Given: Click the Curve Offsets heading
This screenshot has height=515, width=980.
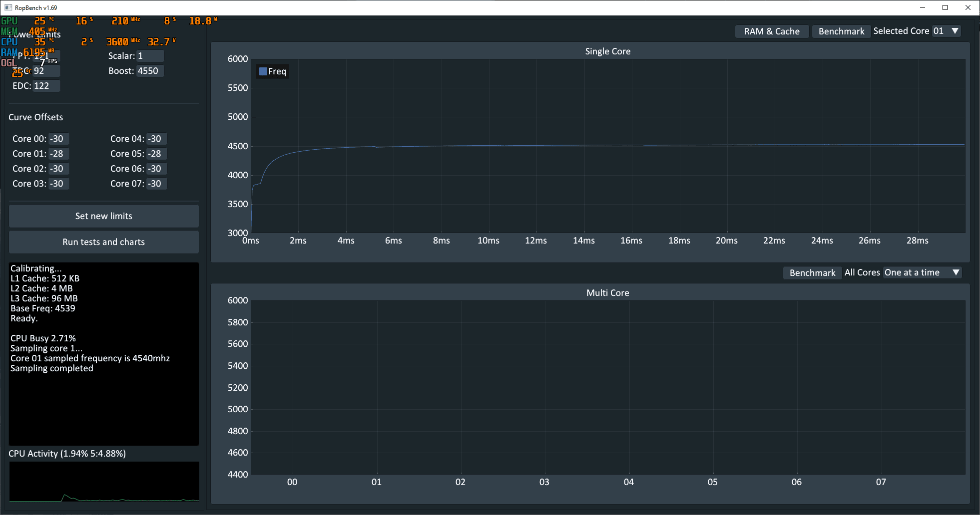Looking at the screenshot, I should pyautogui.click(x=36, y=117).
